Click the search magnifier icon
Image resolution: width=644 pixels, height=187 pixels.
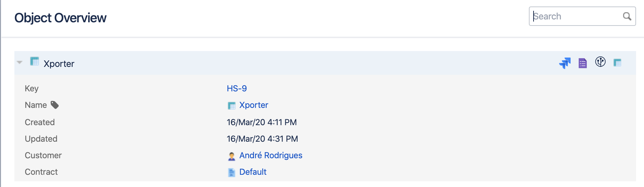(627, 16)
